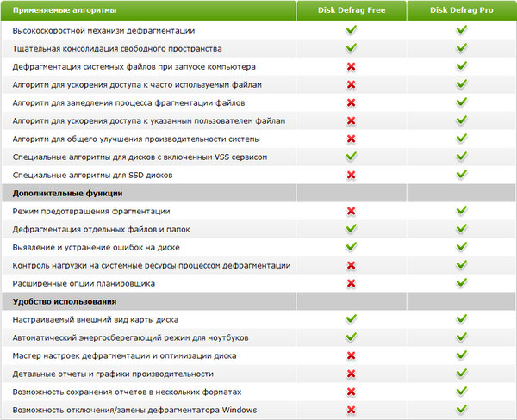Click Free red cross for Расширенные опции планировщика
This screenshot has width=517, height=420.
pos(351,283)
